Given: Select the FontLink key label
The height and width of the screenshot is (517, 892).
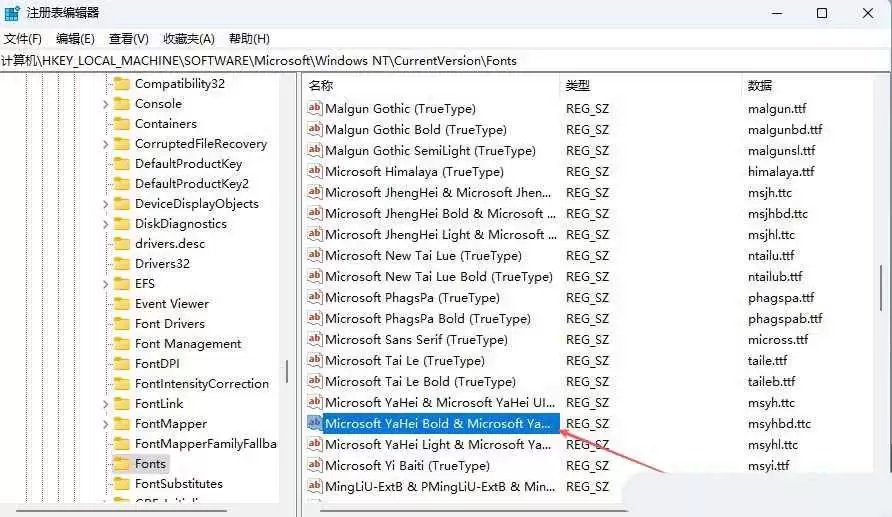Looking at the screenshot, I should tap(159, 404).
